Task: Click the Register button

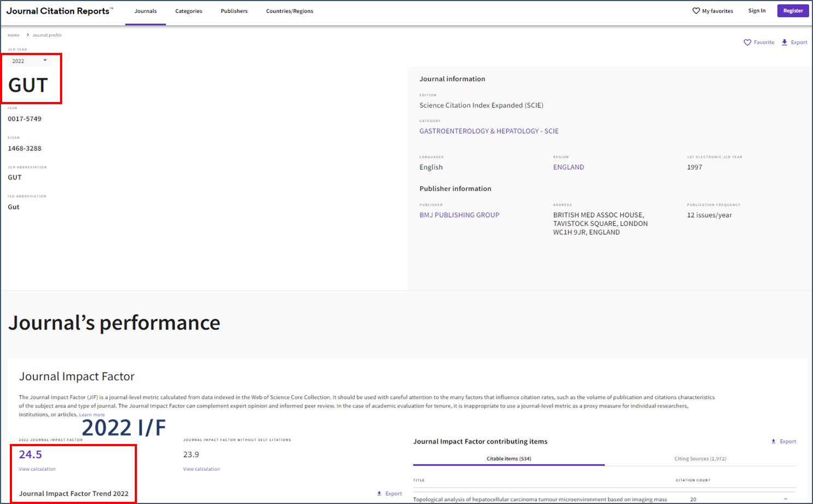Action: tap(793, 11)
